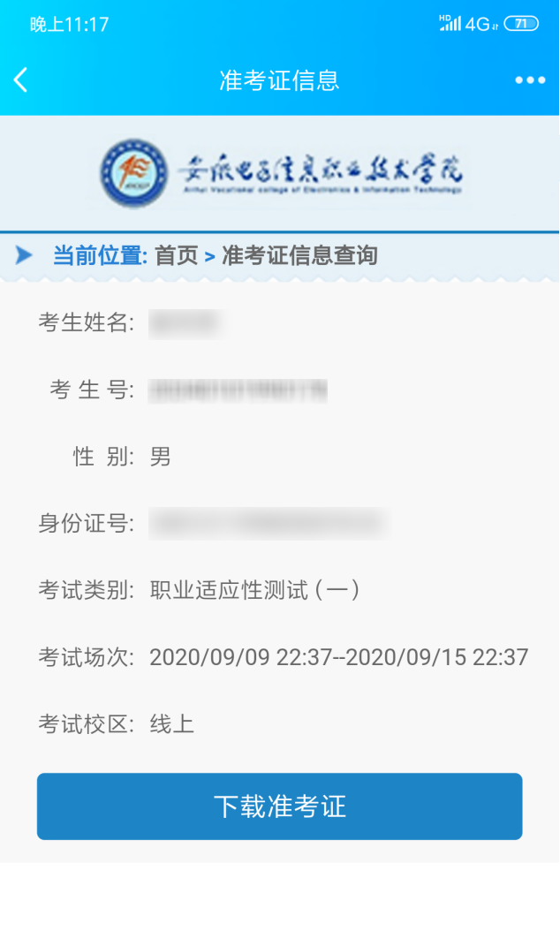Tap the blue breadcrumb arrow icon
The height and width of the screenshot is (946, 560).
[24, 254]
